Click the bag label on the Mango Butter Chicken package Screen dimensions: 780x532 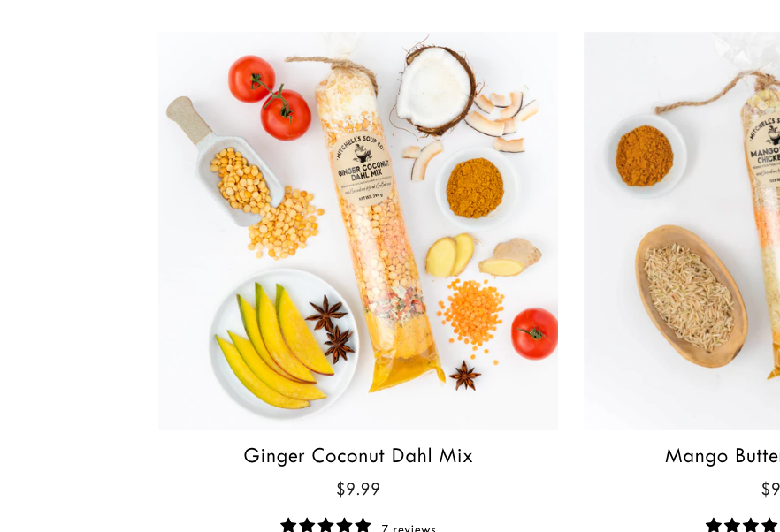(763, 152)
